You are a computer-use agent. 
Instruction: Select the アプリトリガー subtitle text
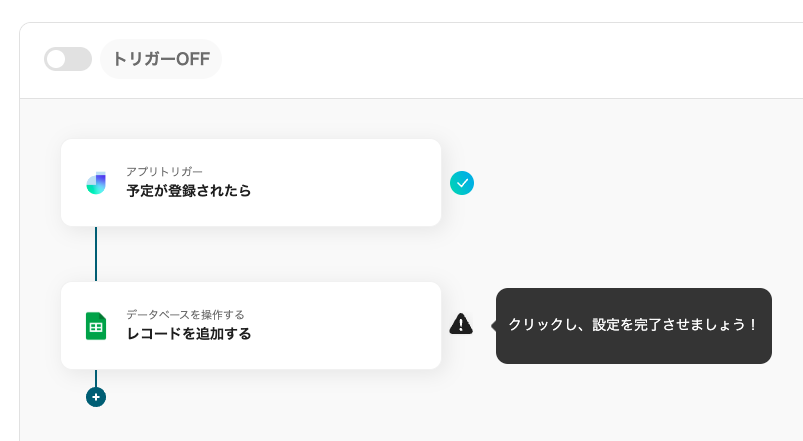click(165, 172)
